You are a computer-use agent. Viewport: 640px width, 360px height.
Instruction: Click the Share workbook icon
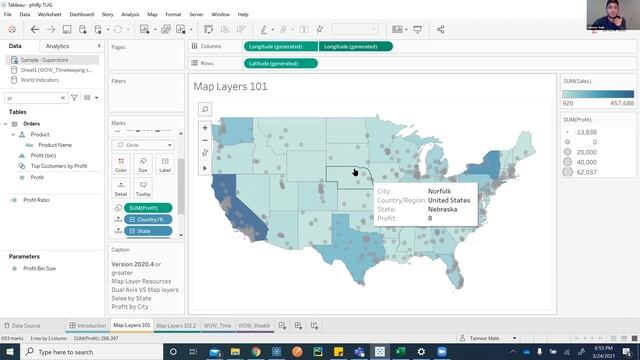point(440,29)
